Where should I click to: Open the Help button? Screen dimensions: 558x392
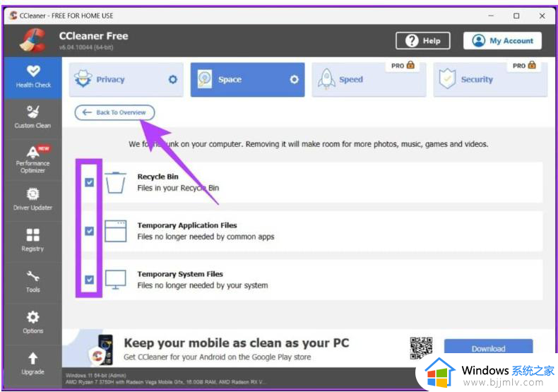pos(423,41)
